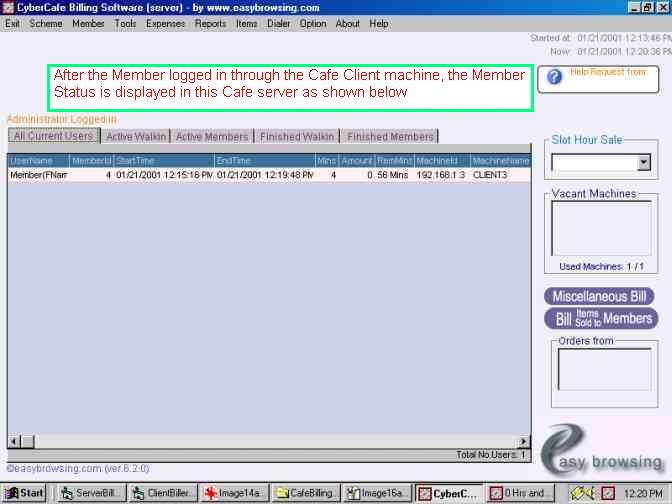Click the Miscellaneous Bill button
This screenshot has width=672, height=504.
600,296
